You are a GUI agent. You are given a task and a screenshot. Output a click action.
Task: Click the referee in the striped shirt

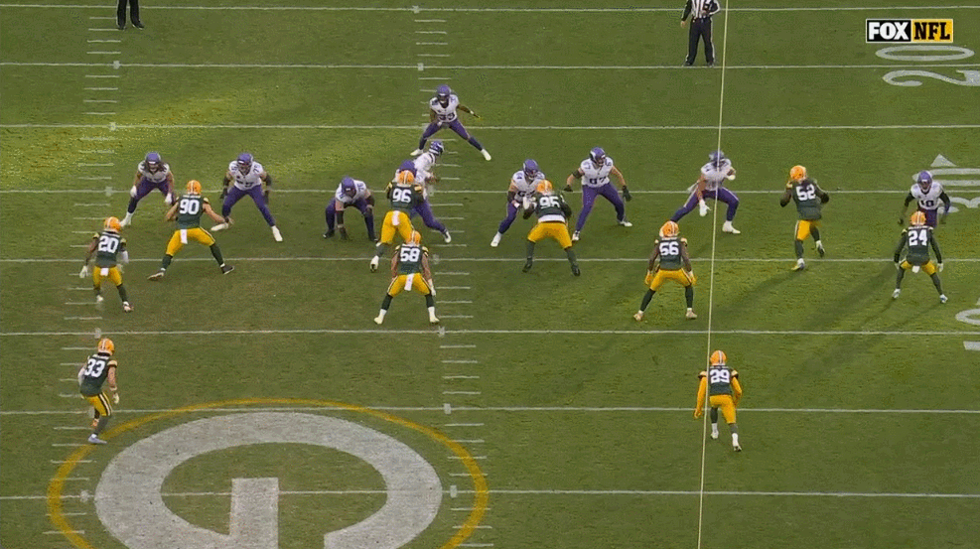[700, 33]
